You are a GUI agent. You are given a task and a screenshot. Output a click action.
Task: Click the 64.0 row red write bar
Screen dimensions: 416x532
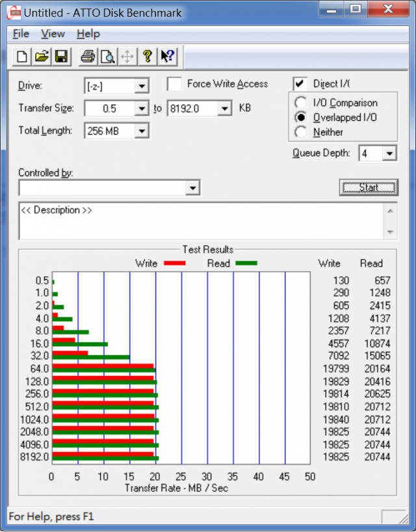pos(103,366)
